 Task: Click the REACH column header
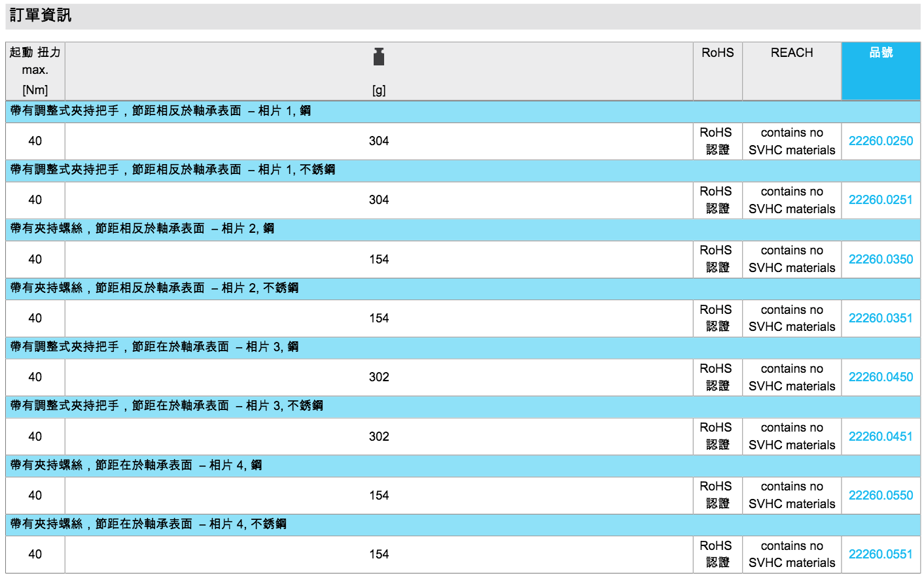click(x=791, y=53)
